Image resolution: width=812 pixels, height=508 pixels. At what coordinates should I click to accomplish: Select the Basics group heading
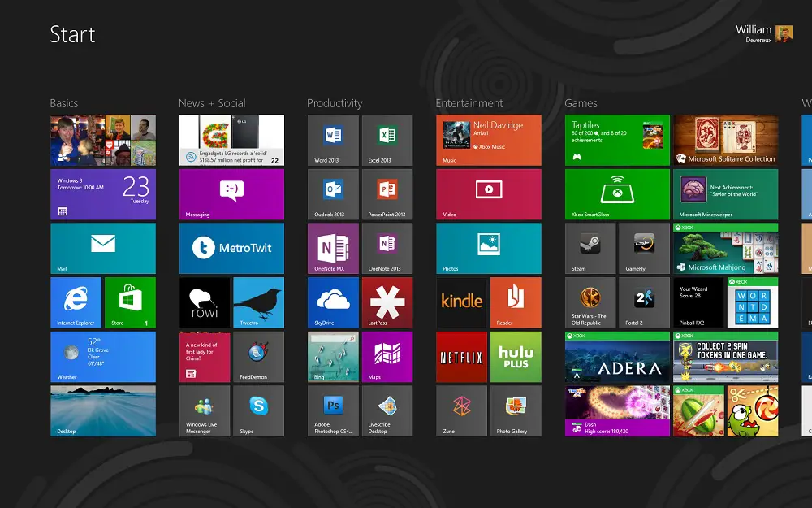click(63, 103)
